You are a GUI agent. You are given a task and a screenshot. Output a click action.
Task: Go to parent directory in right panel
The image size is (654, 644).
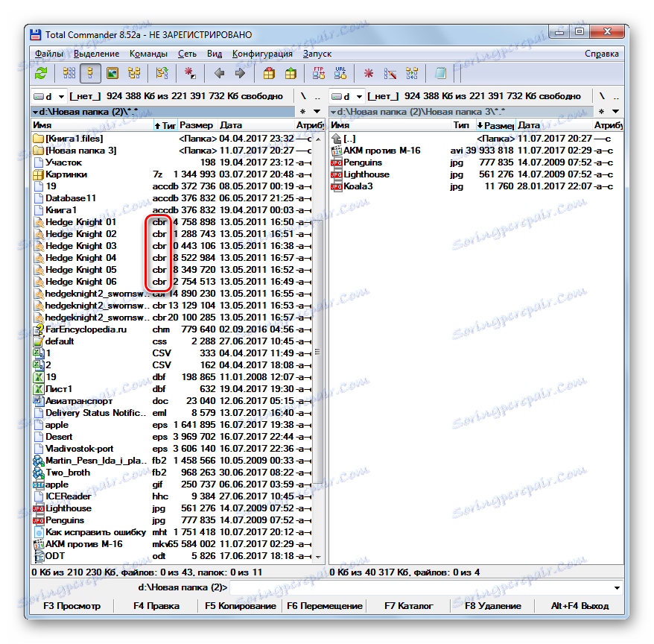616,96
